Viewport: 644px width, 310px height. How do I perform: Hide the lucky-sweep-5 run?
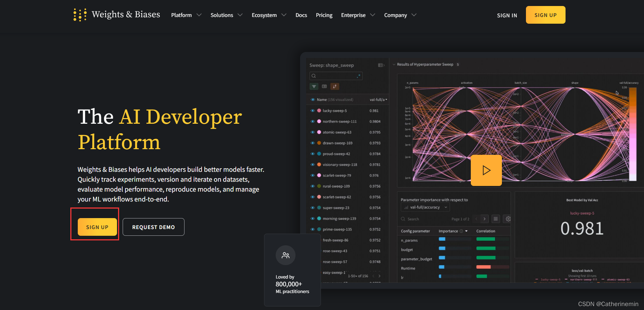pyautogui.click(x=312, y=111)
